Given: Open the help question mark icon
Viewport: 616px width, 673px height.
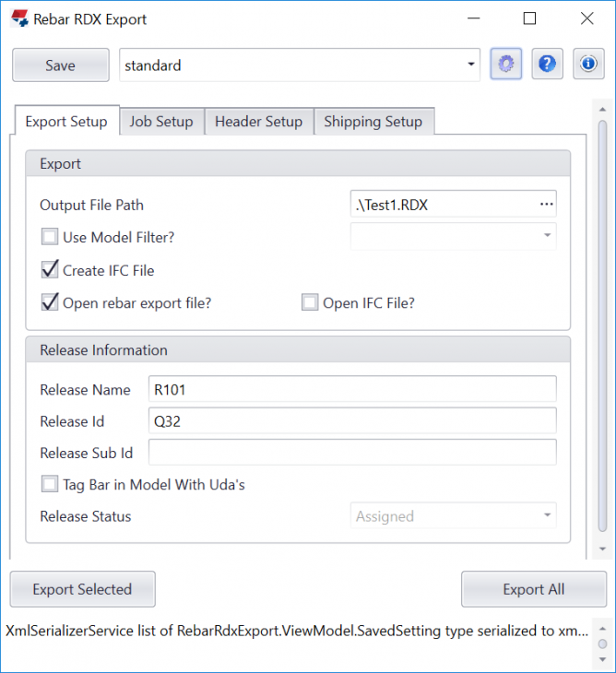Looking at the screenshot, I should (x=547, y=65).
